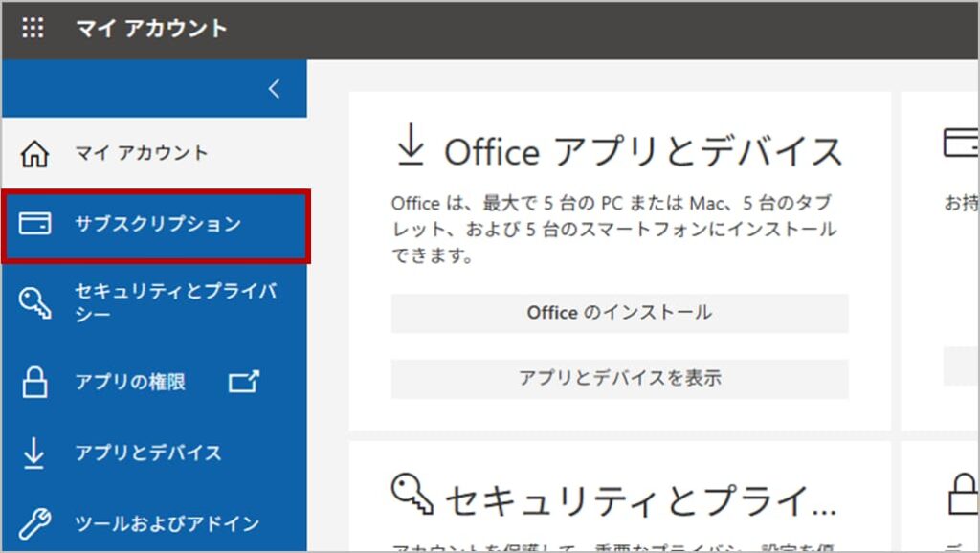Click the credit card icon at top right
Image resolution: width=980 pixels, height=553 pixels.
(960, 144)
